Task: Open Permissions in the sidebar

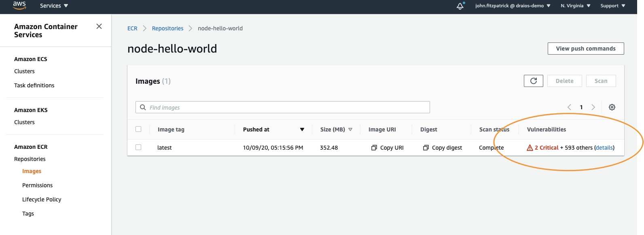Action: tap(37, 185)
